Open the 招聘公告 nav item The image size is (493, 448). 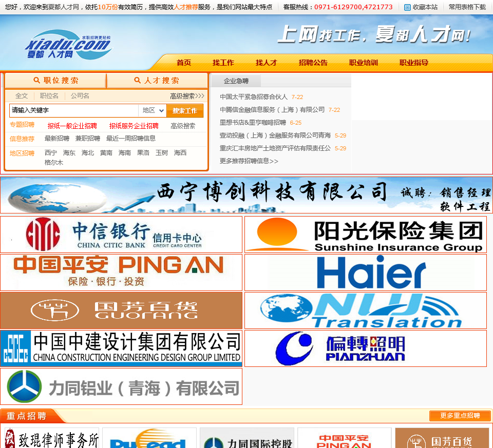(x=313, y=63)
